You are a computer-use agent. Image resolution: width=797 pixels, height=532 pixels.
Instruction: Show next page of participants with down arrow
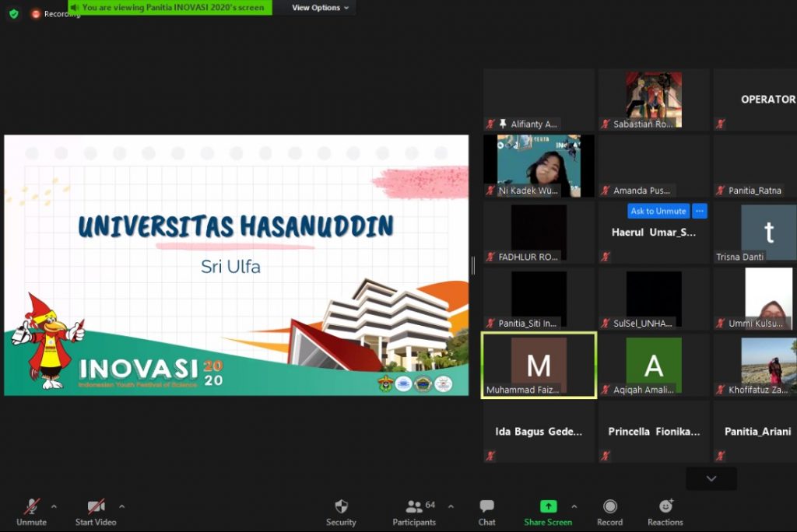click(711, 479)
